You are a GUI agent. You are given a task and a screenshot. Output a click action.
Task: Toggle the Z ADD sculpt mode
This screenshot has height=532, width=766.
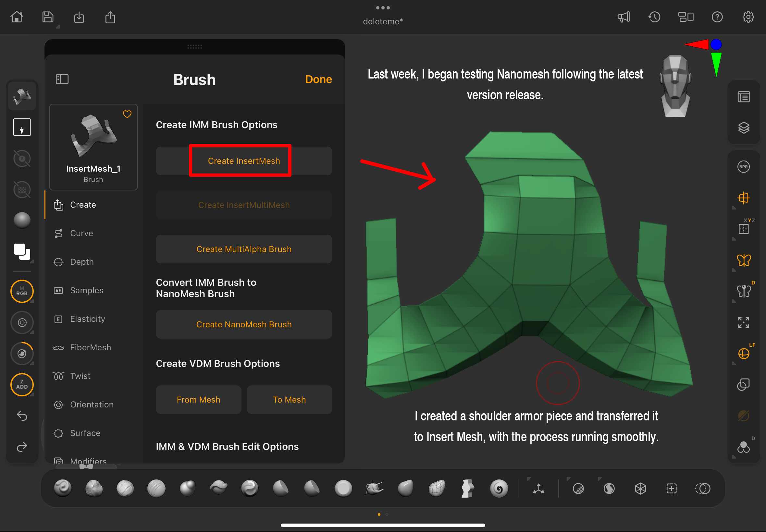click(22, 384)
